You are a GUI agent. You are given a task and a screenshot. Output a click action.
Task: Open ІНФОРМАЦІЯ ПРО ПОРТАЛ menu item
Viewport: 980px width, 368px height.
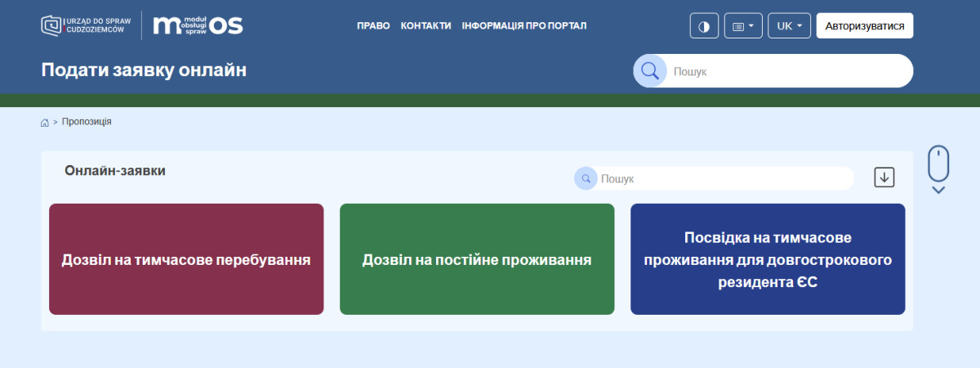coord(523,25)
